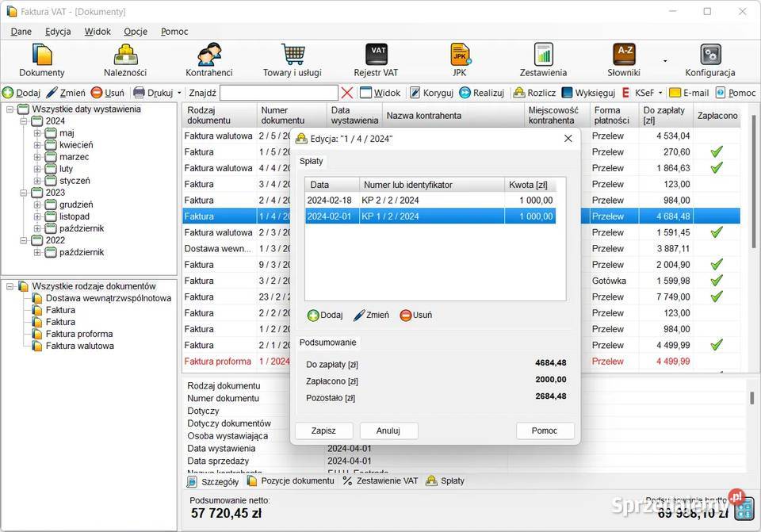
Task: Collapse the 2023 year node
Action: click(23, 193)
